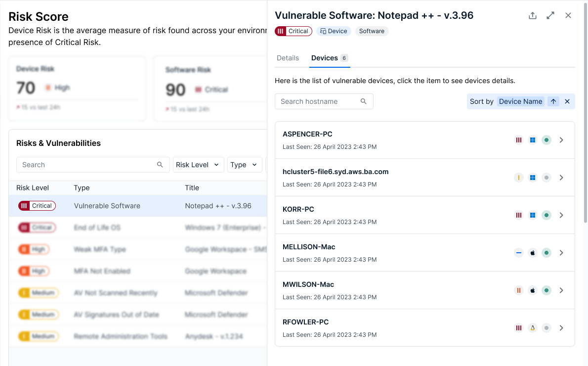Open RFOWLER-PC device row

tap(424, 328)
